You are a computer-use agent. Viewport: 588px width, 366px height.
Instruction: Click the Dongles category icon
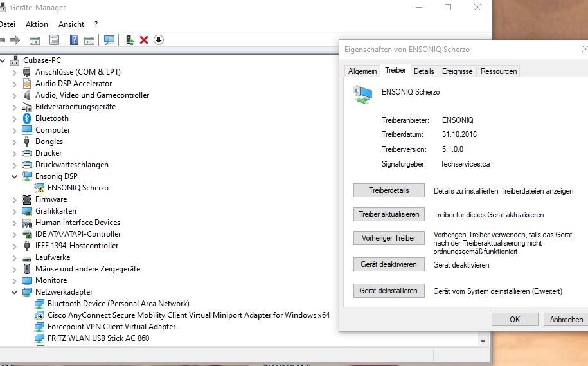(27, 142)
